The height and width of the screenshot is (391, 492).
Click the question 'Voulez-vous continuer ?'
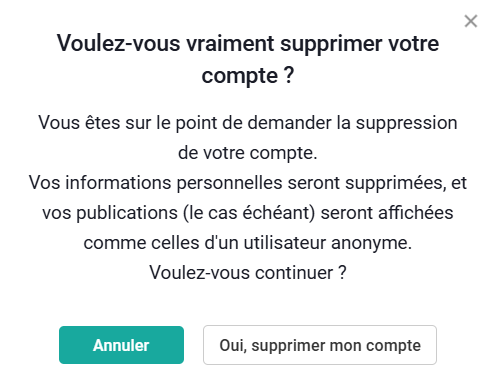pyautogui.click(x=248, y=273)
